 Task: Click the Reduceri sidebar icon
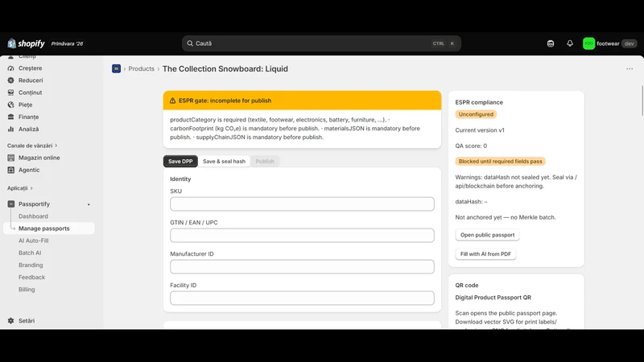pyautogui.click(x=10, y=80)
